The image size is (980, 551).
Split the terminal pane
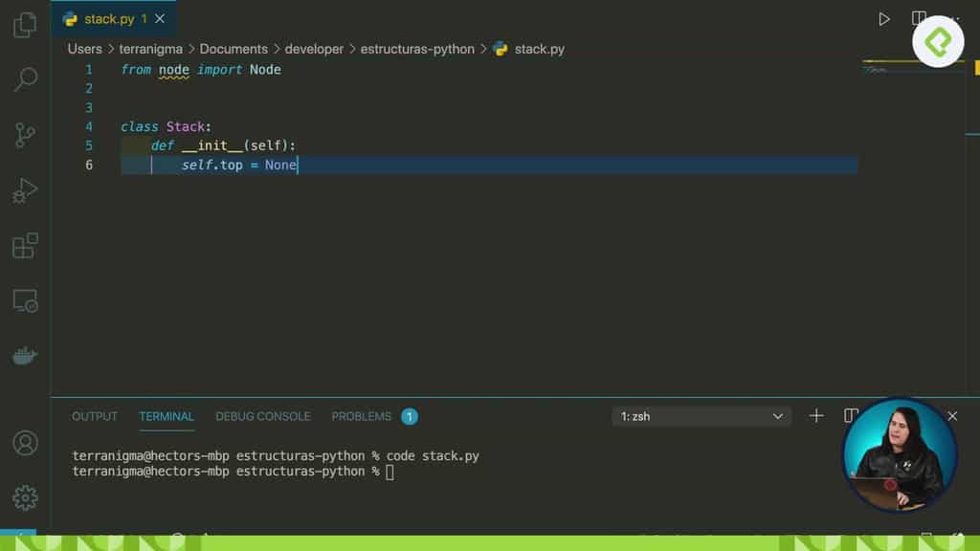coord(851,416)
